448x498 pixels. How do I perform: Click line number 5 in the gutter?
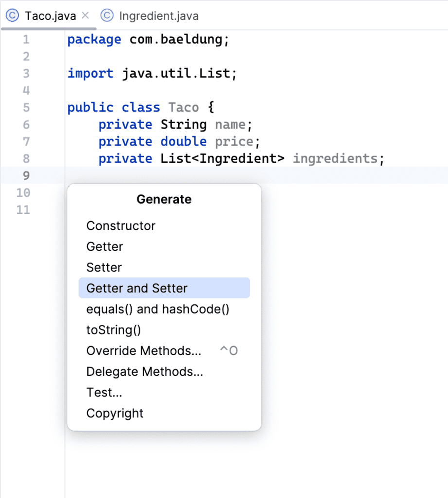coord(26,107)
